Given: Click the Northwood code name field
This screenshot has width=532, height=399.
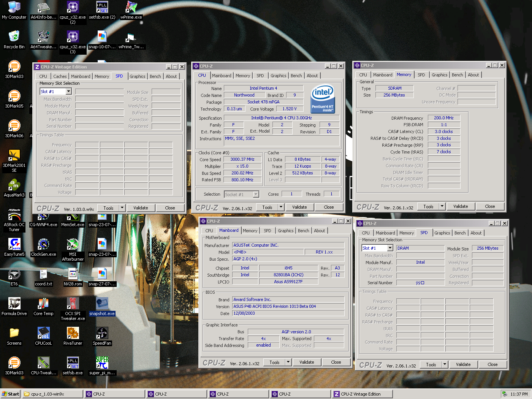Looking at the screenshot, I should pos(244,95).
